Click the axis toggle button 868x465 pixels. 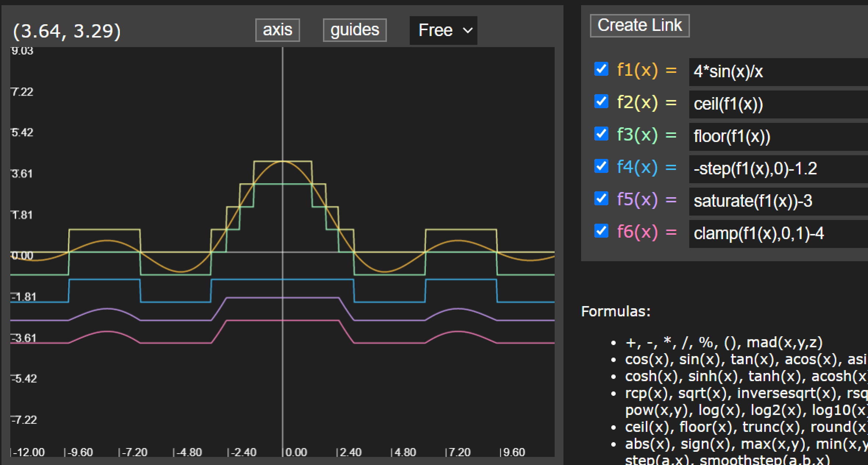pos(277,30)
